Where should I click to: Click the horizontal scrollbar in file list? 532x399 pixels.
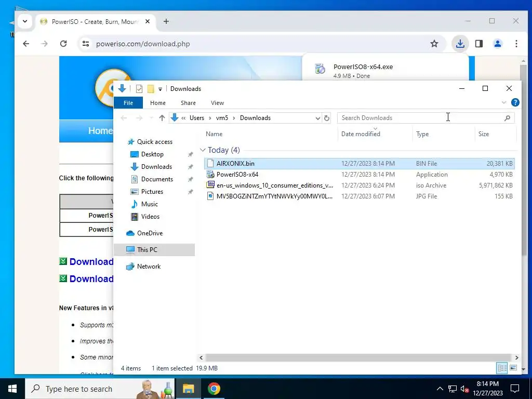click(358, 357)
